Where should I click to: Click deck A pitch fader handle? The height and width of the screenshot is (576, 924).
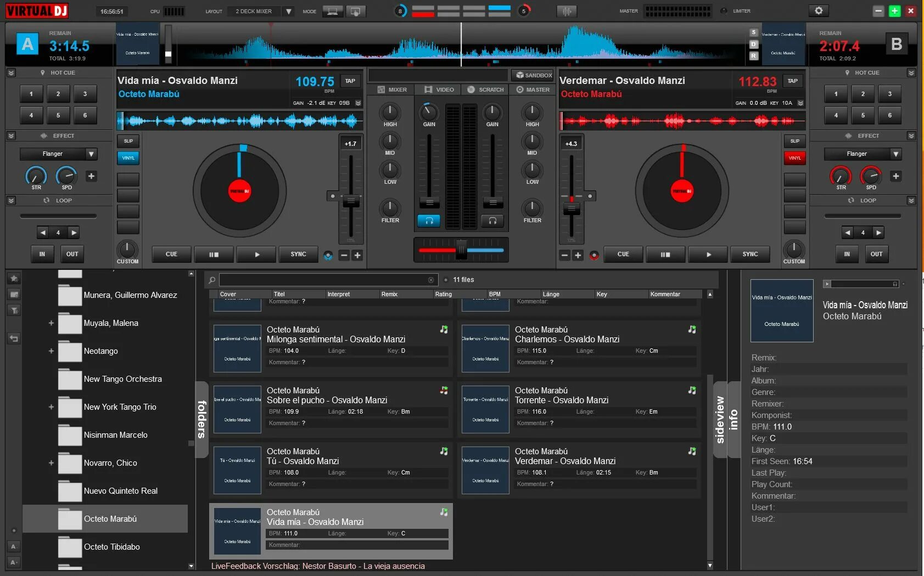coord(351,201)
